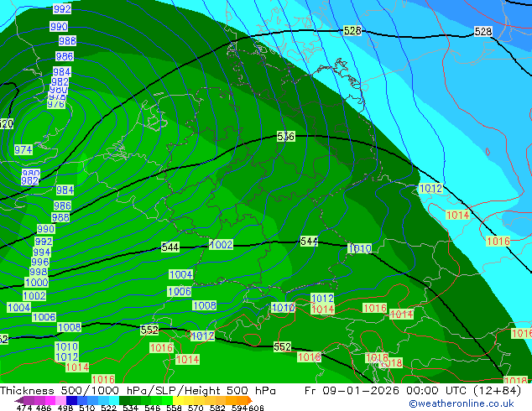Image resolution: width=532 pixels, height=411 pixels.
Task: Click the orange arrow tip ending the legend
Action: (x=250, y=400)
